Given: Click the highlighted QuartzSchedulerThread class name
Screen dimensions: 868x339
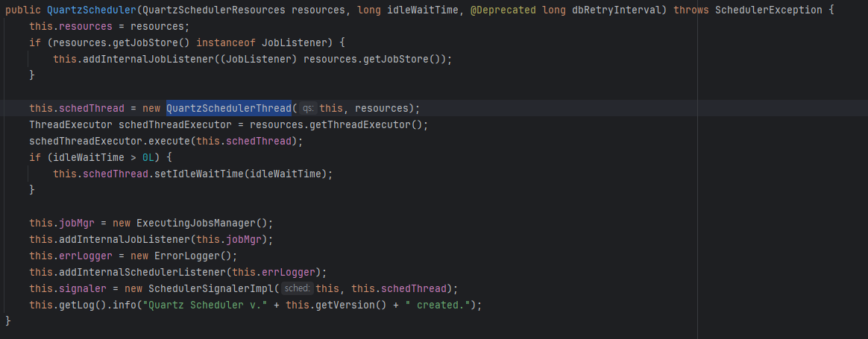Looking at the screenshot, I should click(x=229, y=108).
